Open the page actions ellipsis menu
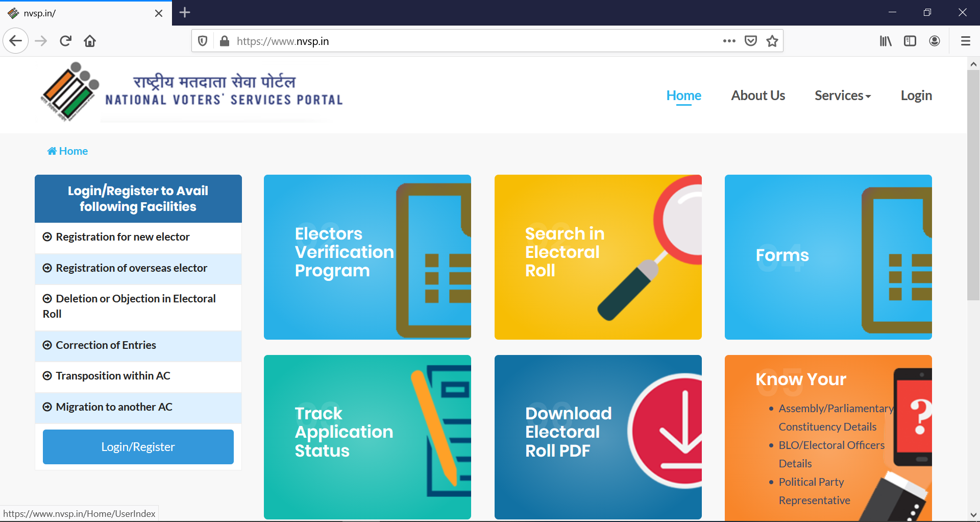Viewport: 980px width, 522px height. pos(729,41)
